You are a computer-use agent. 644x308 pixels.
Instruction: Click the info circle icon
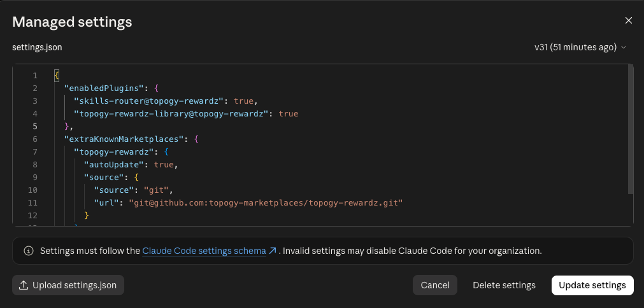(x=29, y=251)
